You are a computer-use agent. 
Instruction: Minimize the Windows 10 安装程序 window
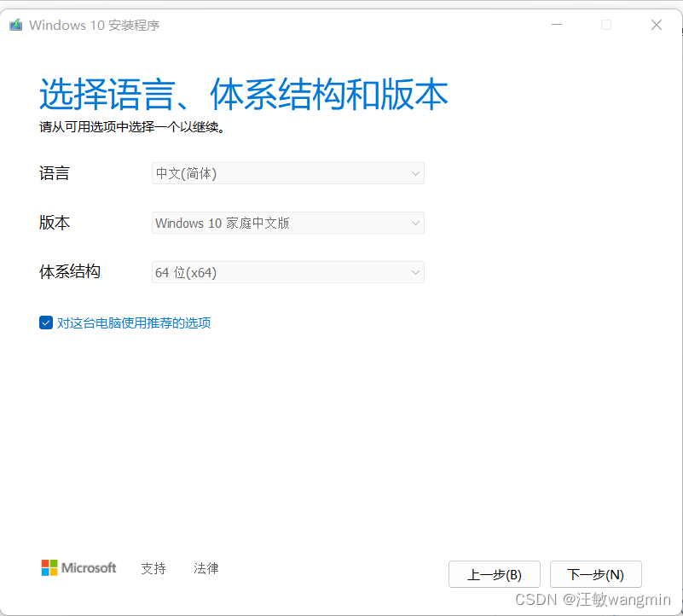557,25
